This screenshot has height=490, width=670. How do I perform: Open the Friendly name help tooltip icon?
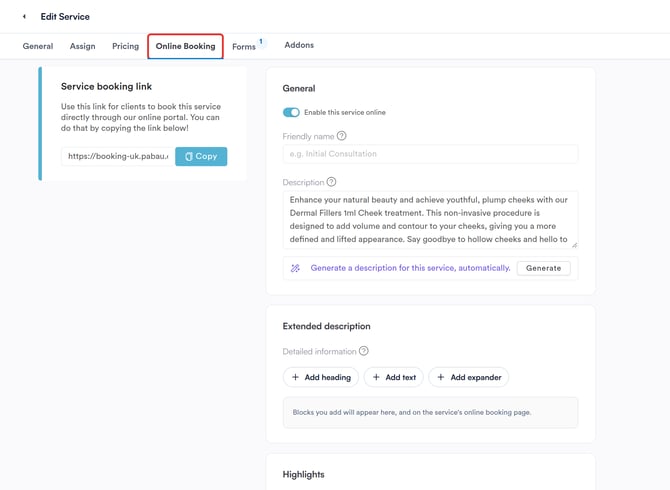tap(341, 136)
